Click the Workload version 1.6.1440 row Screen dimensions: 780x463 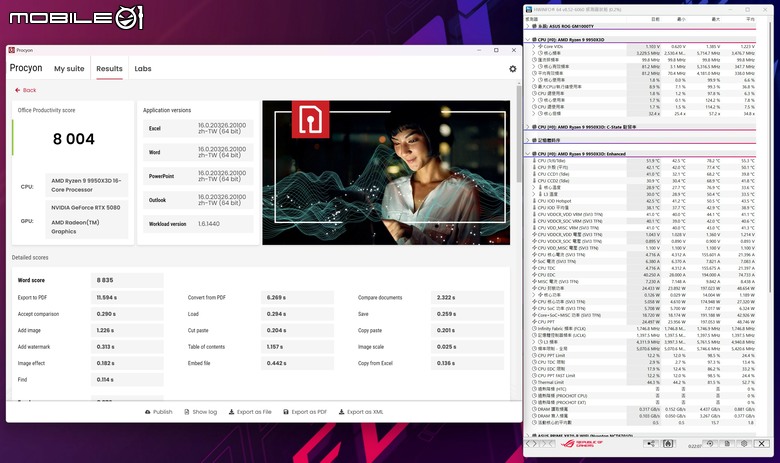pyautogui.click(x=198, y=224)
